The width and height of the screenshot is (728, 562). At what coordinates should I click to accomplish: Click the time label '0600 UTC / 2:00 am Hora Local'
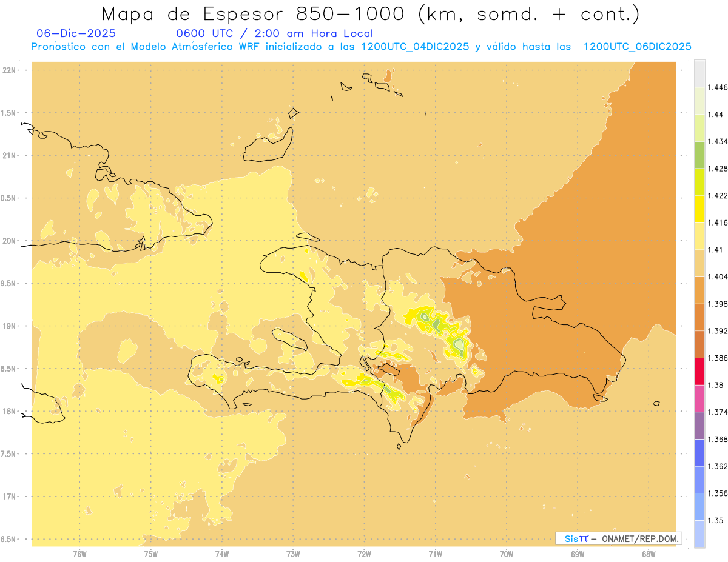pos(274,33)
